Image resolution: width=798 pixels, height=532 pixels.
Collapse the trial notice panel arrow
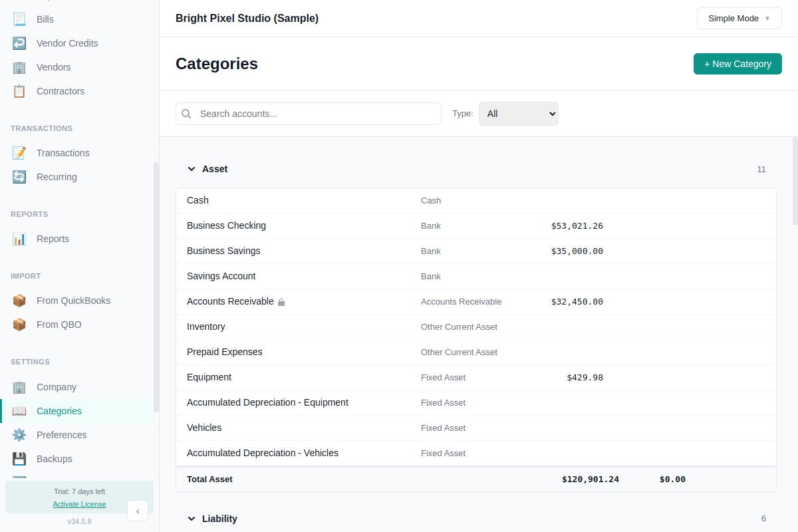pos(138,511)
